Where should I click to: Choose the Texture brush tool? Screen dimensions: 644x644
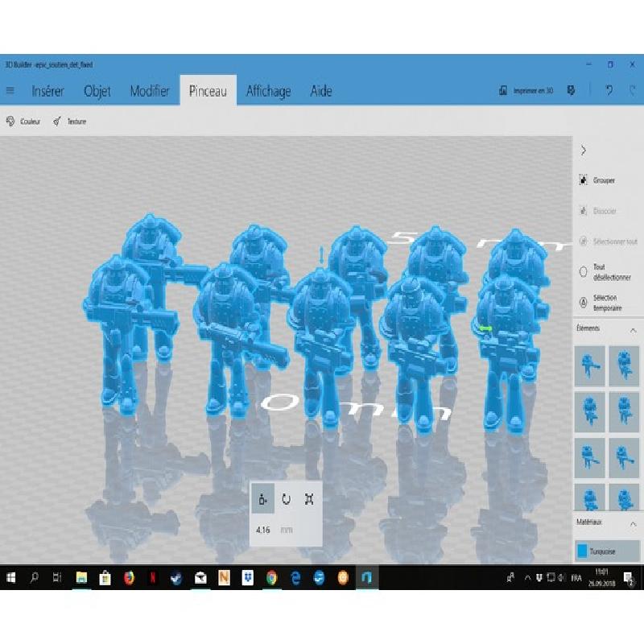tap(69, 122)
